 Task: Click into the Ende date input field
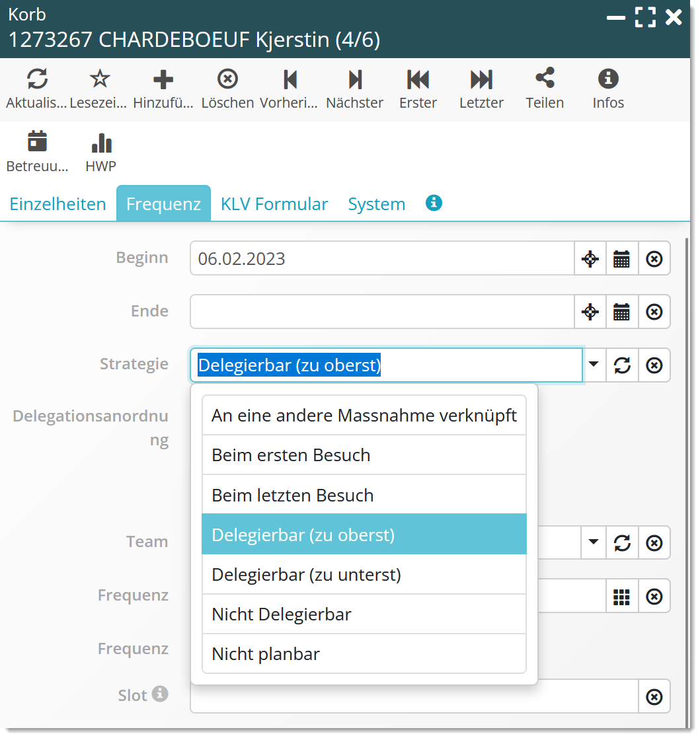click(x=381, y=312)
